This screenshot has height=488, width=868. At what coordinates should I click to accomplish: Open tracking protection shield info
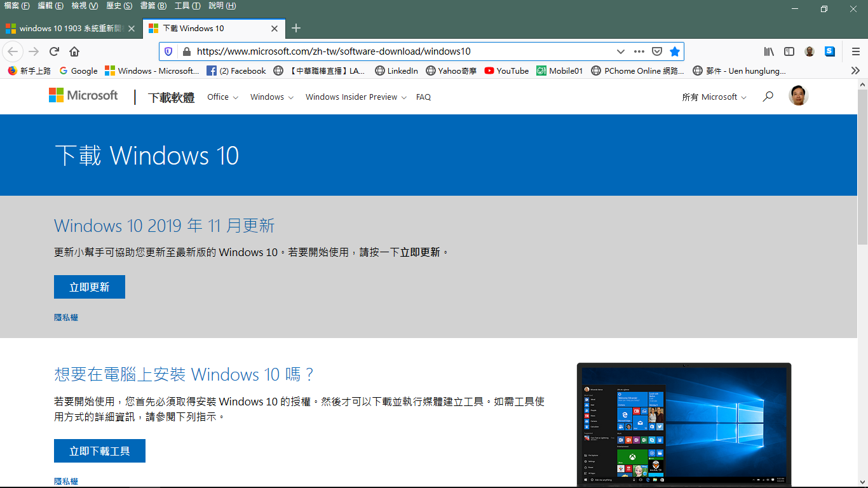(168, 51)
